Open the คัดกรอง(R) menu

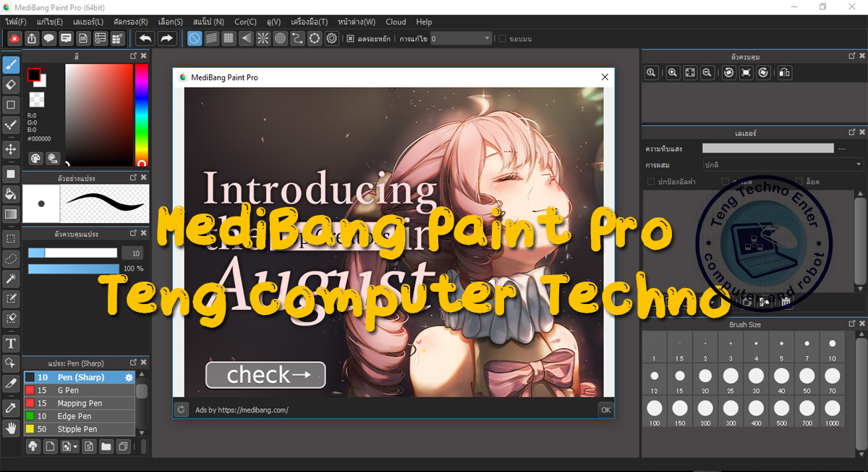131,22
